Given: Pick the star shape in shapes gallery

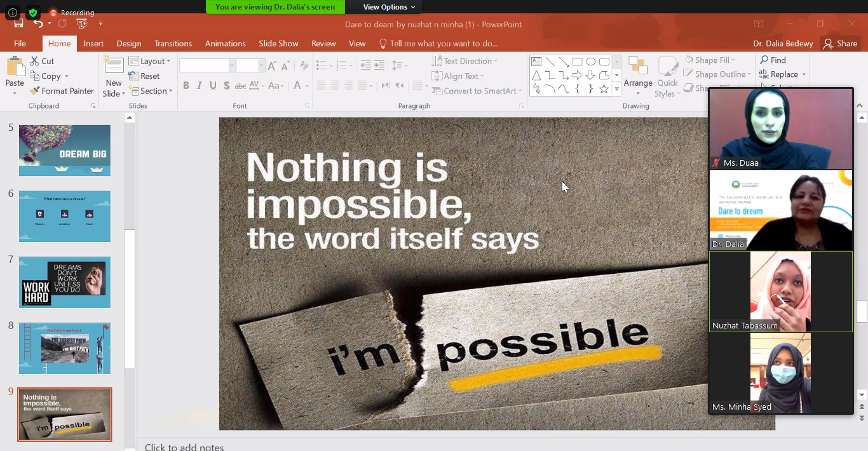Looking at the screenshot, I should pyautogui.click(x=604, y=89).
